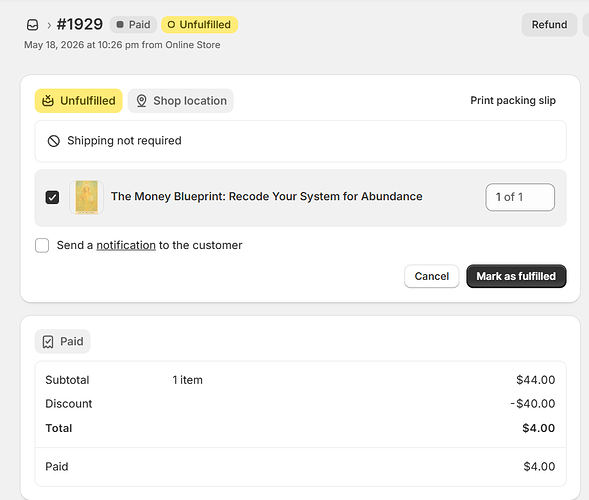Viewport: 589px width, 500px height.
Task: Click the order number #1929 heading
Action: pos(80,24)
